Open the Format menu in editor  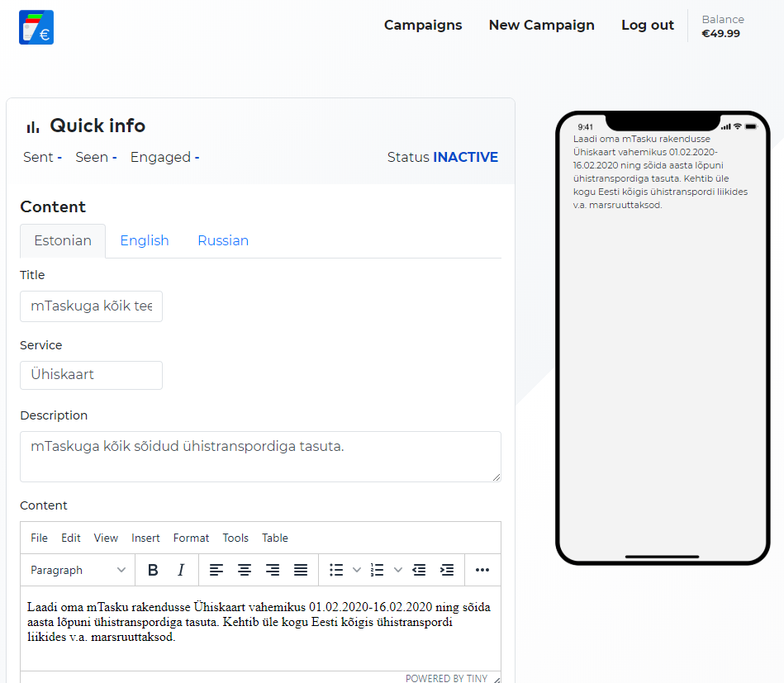pos(191,538)
